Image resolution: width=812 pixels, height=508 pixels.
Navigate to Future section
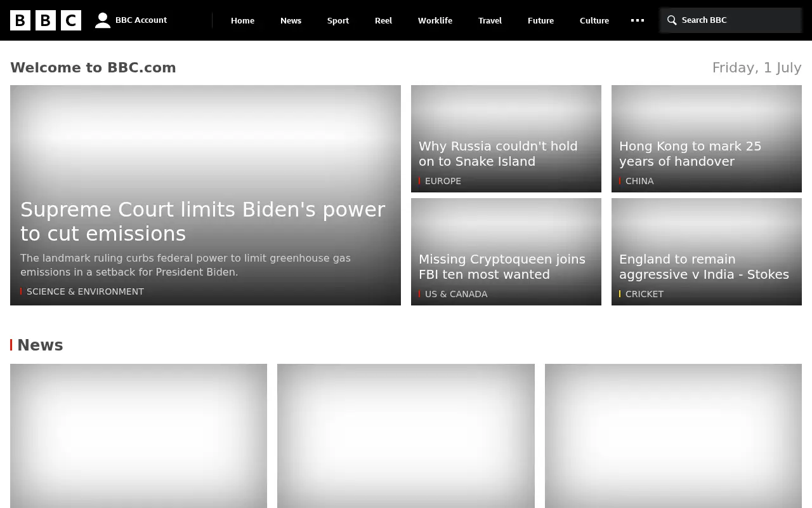pos(540,20)
